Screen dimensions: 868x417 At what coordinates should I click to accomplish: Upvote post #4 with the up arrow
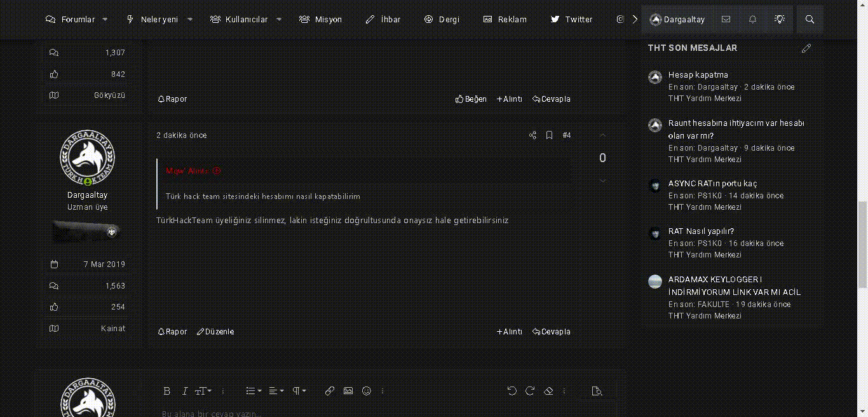(x=603, y=135)
